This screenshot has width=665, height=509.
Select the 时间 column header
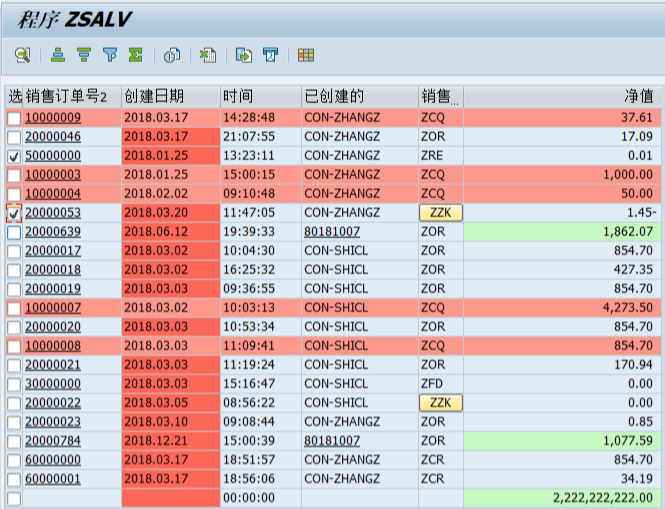pyautogui.click(x=261, y=96)
